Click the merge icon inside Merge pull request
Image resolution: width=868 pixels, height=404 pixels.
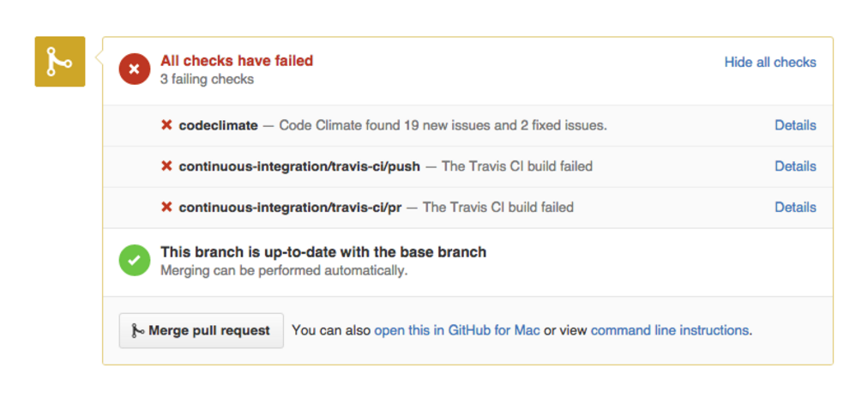[x=137, y=330]
